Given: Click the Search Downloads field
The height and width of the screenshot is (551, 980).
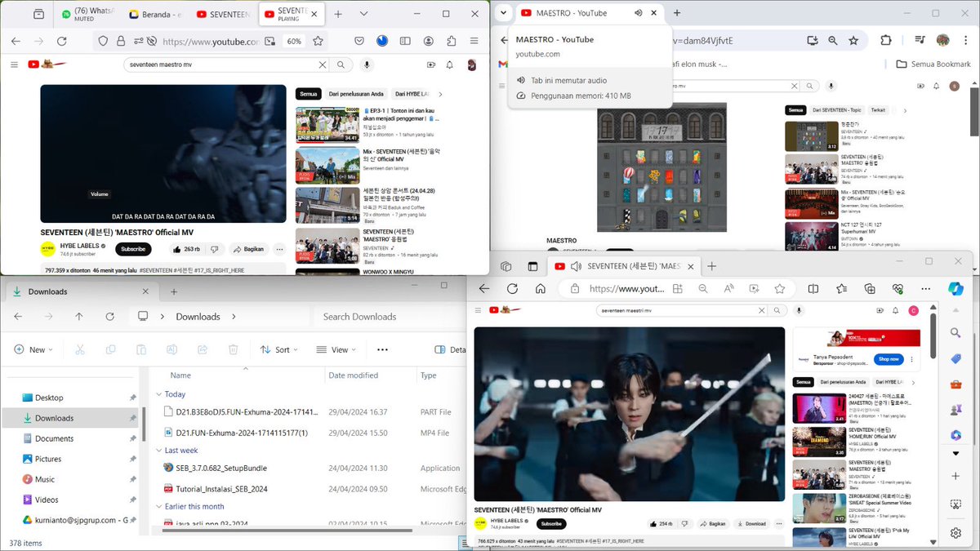Looking at the screenshot, I should point(388,317).
